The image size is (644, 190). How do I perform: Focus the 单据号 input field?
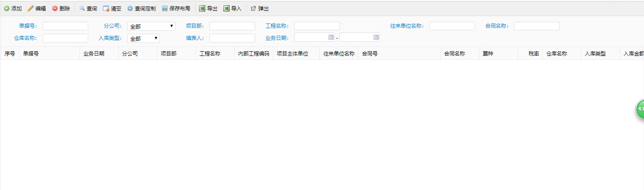(65, 26)
